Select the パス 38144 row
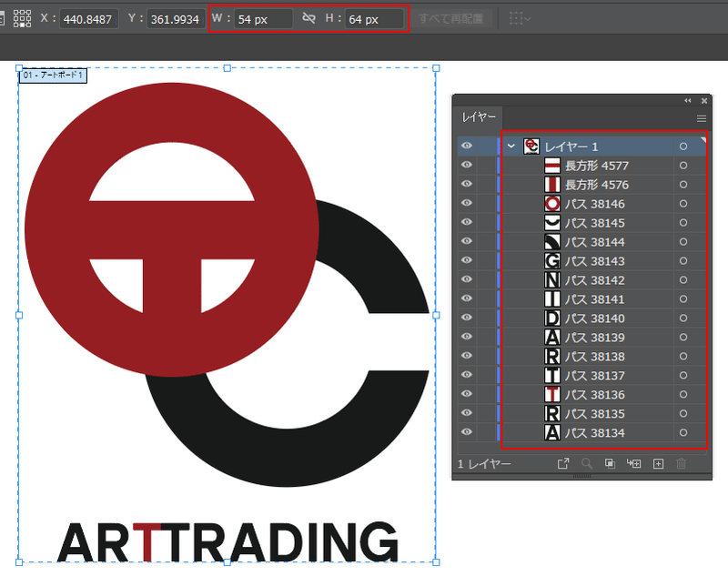The height and width of the screenshot is (576, 728). pos(581,241)
